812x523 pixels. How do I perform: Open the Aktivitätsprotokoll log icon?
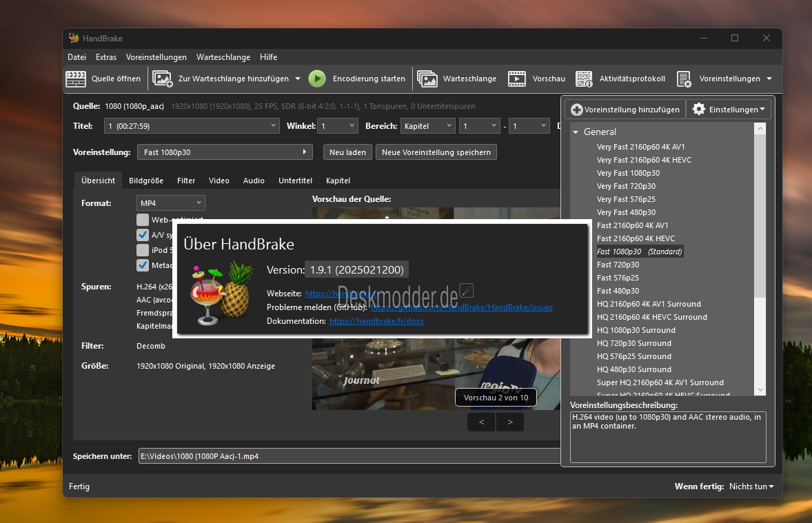point(584,79)
